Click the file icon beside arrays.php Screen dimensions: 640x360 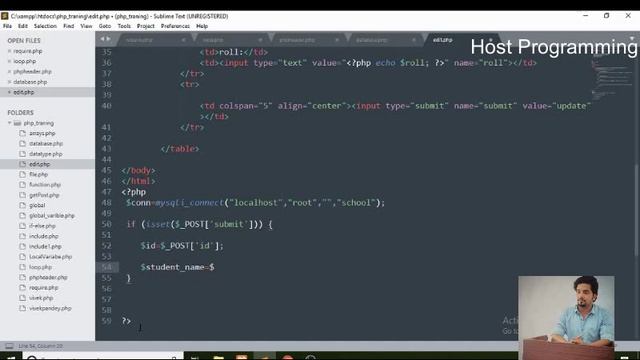coord(22,133)
